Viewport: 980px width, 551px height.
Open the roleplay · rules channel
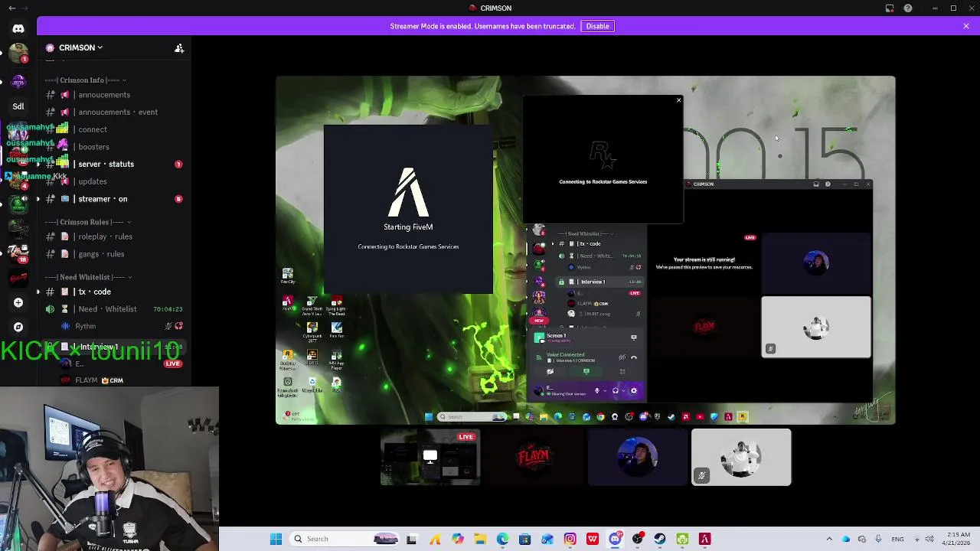pyautogui.click(x=115, y=237)
